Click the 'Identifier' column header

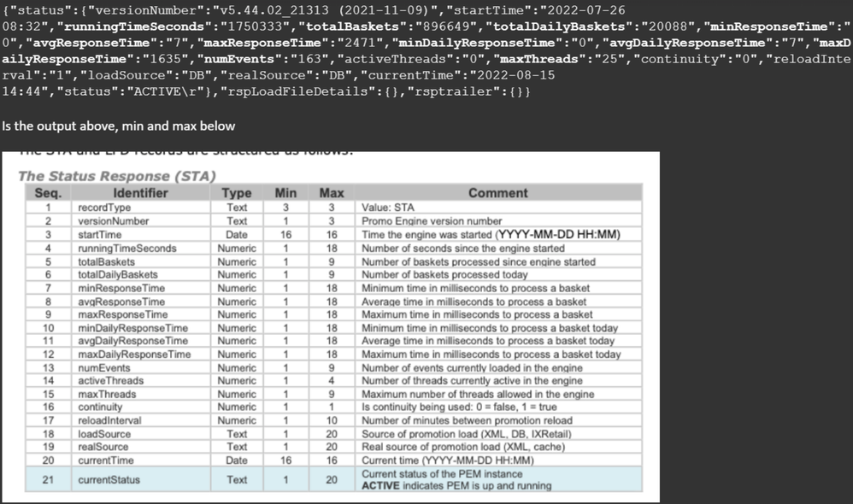pyautogui.click(x=140, y=193)
